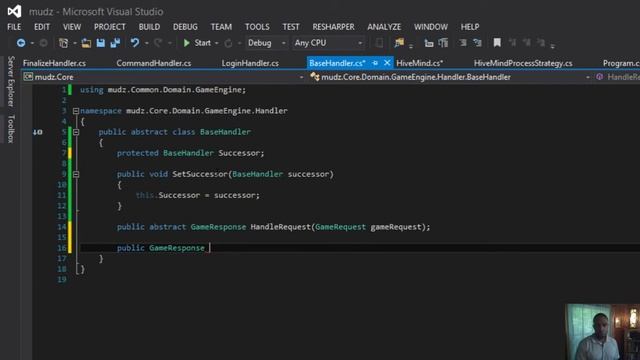Uncomment the selected lines icon
The height and width of the screenshot is (360, 640).
pyautogui.click(x=477, y=43)
